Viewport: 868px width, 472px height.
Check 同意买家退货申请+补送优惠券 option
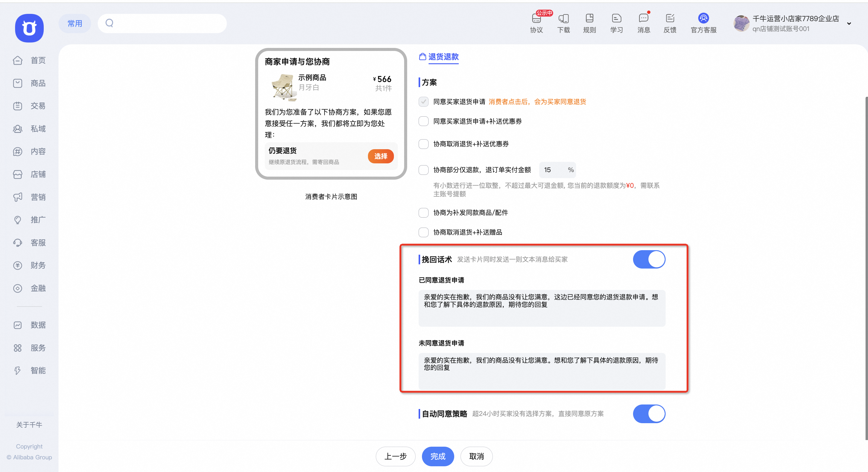pyautogui.click(x=423, y=121)
